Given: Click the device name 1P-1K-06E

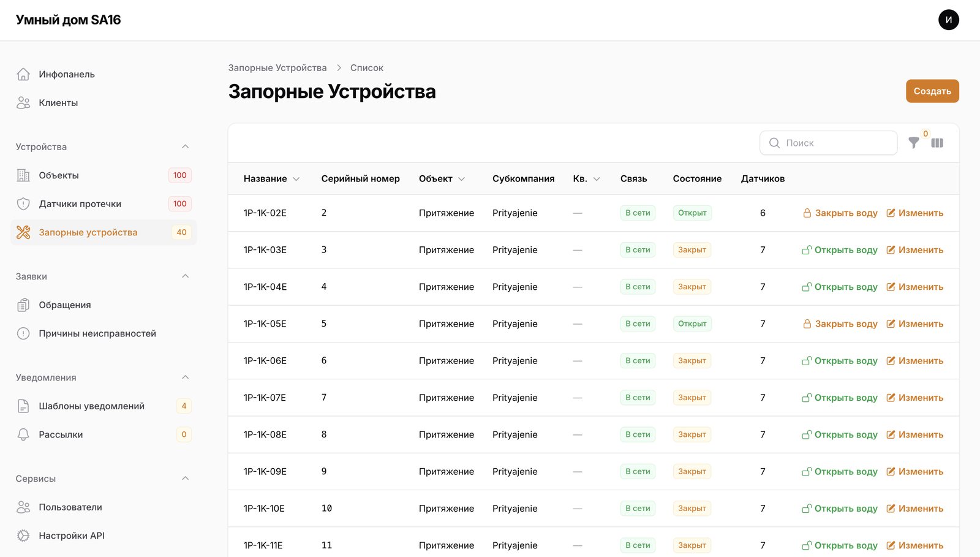Looking at the screenshot, I should (x=265, y=361).
